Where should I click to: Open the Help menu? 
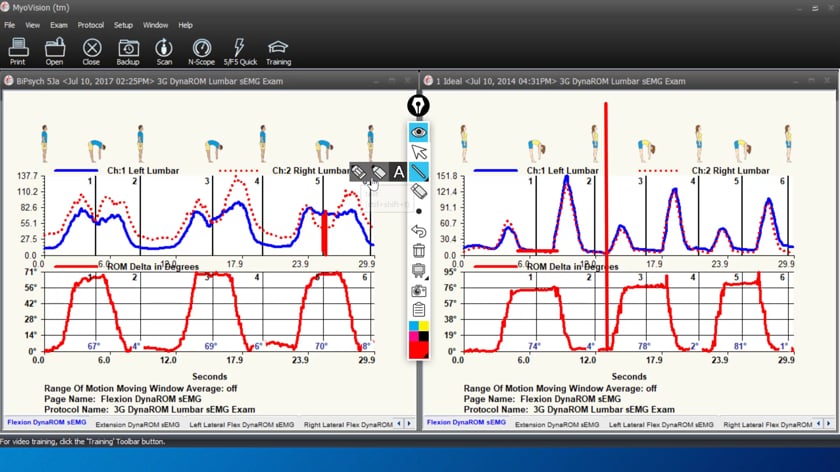[x=185, y=25]
